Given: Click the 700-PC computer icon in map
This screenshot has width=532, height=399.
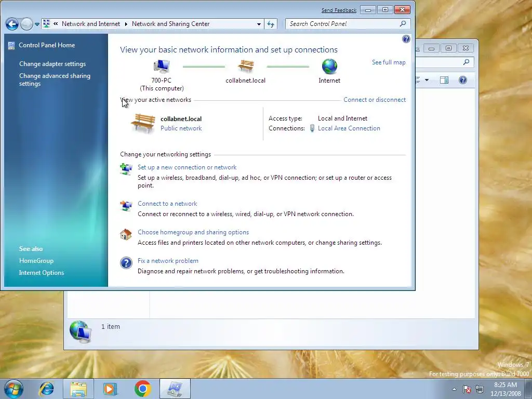Looking at the screenshot, I should 162,66.
